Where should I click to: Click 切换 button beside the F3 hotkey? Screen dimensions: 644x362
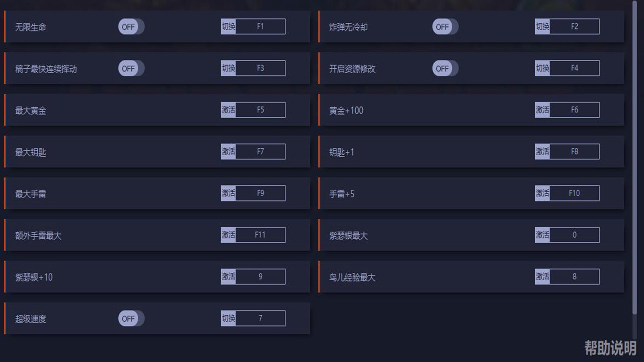click(x=228, y=68)
